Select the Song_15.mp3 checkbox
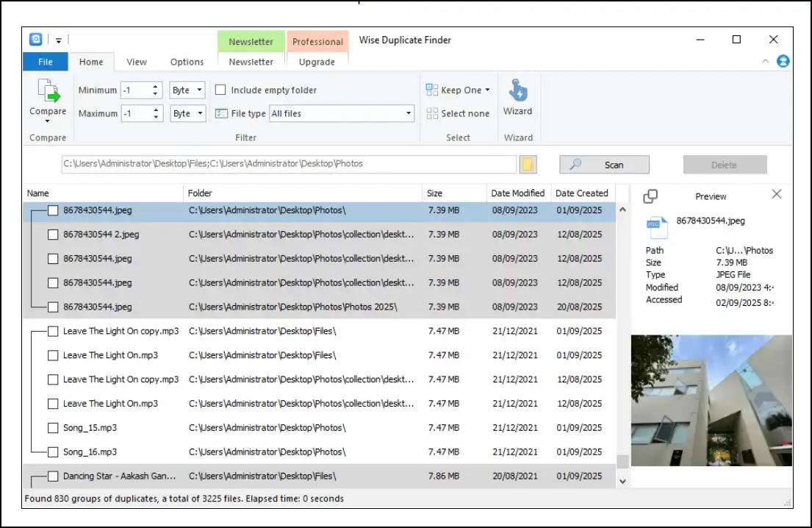The width and height of the screenshot is (812, 528). (x=53, y=427)
